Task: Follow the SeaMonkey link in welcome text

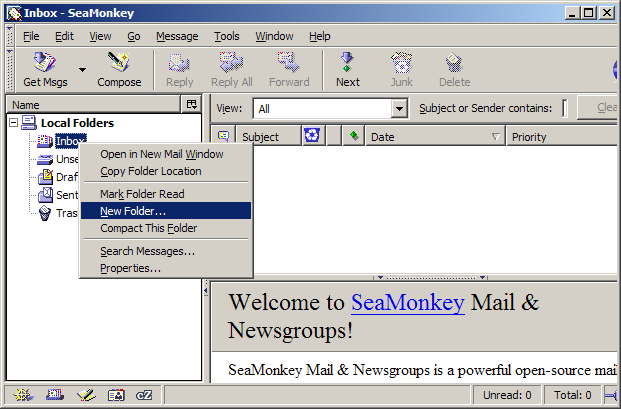Action: pyautogui.click(x=406, y=303)
